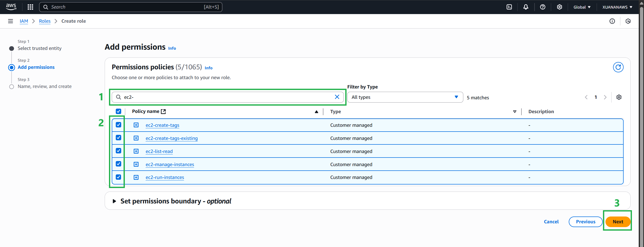The height and width of the screenshot is (247, 644).
Task: Open the table preferences gear icon
Action: [619, 97]
